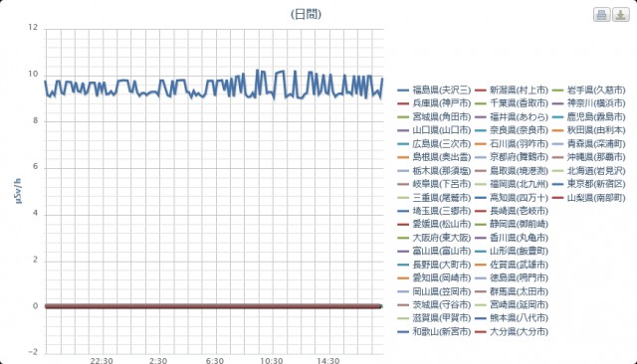Toggle 三重県(尾鷲市) legend entry

click(x=434, y=198)
